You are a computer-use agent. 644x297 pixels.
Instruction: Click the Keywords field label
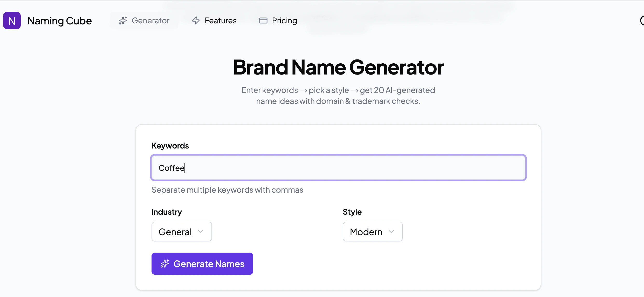tap(170, 146)
